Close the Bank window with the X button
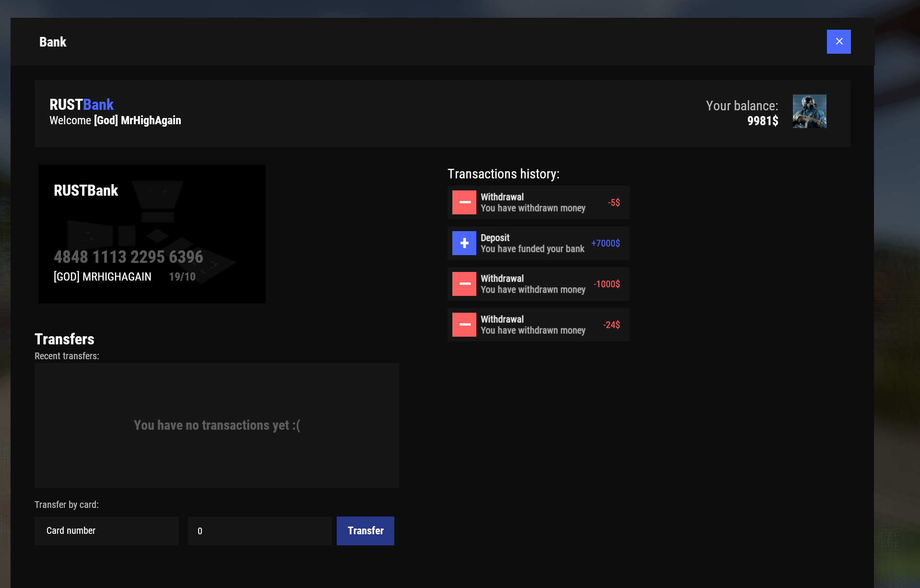The width and height of the screenshot is (920, 588). 838,42
